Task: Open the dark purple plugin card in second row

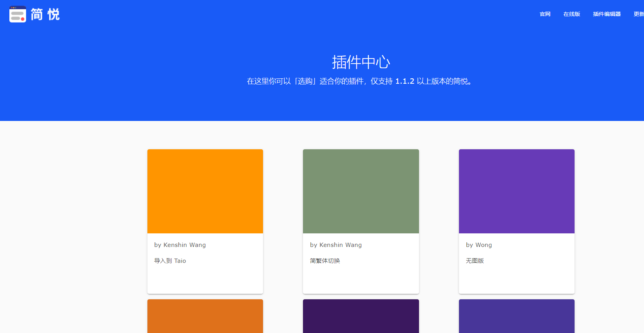Action: [x=361, y=316]
